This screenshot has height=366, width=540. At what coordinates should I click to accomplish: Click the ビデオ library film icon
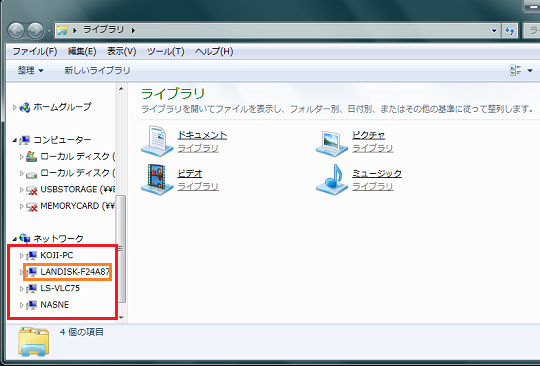[x=157, y=179]
